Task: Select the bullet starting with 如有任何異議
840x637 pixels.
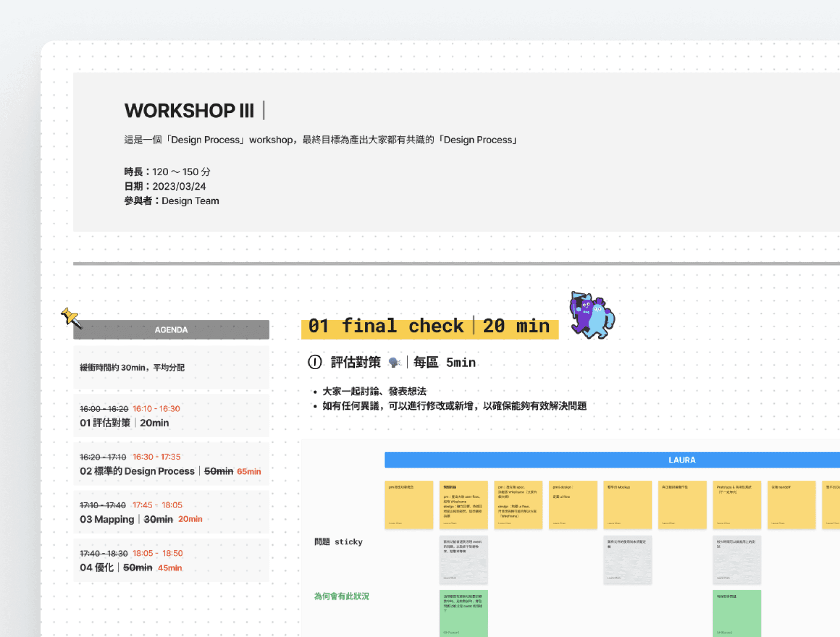Action: [x=454, y=406]
